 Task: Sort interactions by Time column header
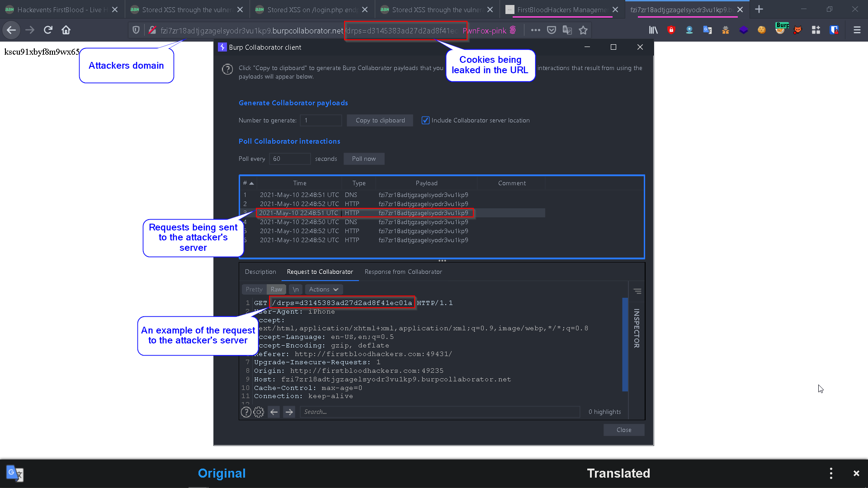coord(300,183)
